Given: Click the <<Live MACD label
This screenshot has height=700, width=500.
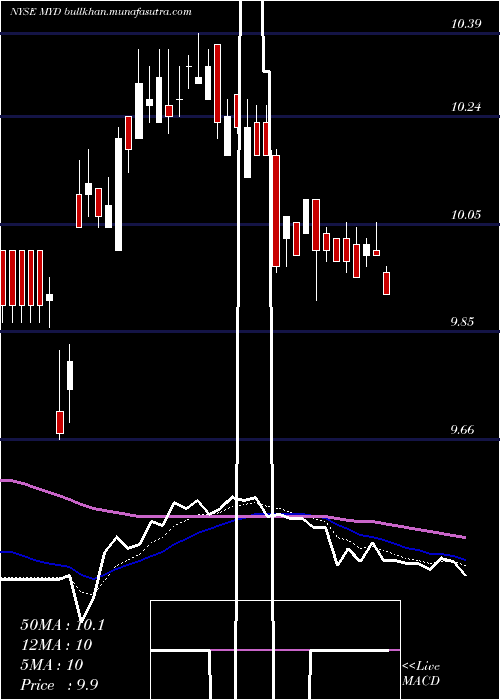Looking at the screenshot, I should click(x=421, y=673).
